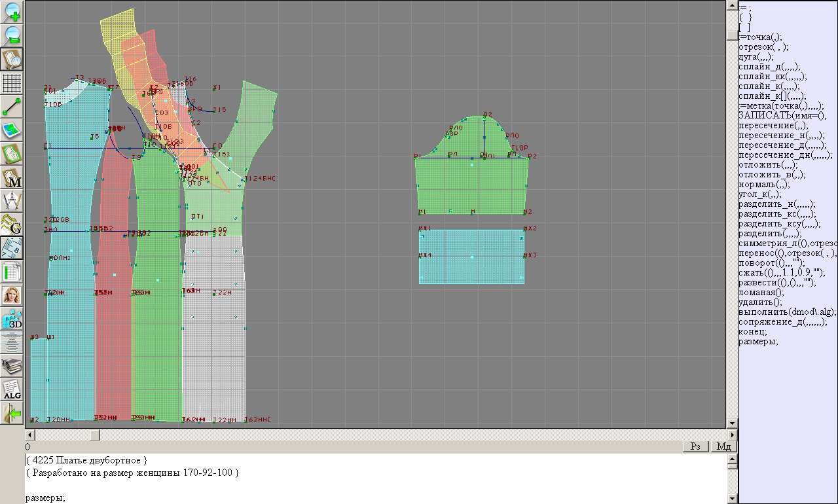Click in the algorithm text editor on 'размеры;'
838x504 pixels.
[45, 498]
